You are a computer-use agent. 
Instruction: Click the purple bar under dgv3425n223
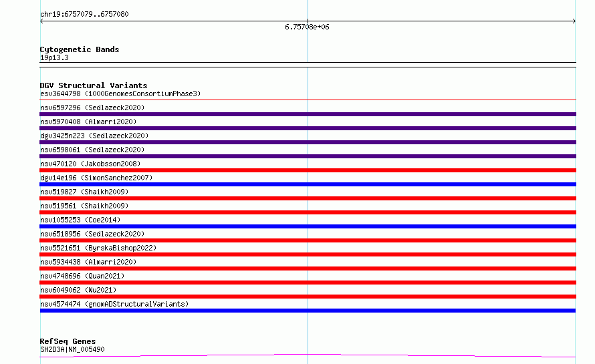tap(308, 142)
